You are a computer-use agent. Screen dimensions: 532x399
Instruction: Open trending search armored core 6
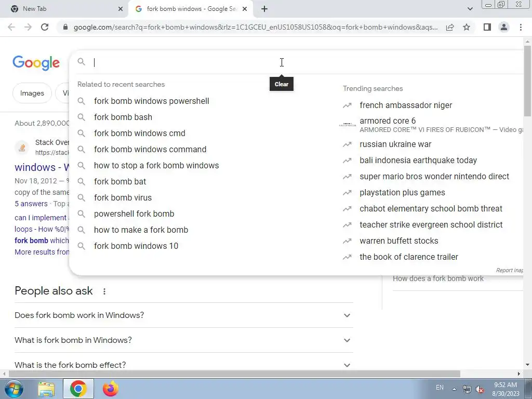(x=388, y=121)
